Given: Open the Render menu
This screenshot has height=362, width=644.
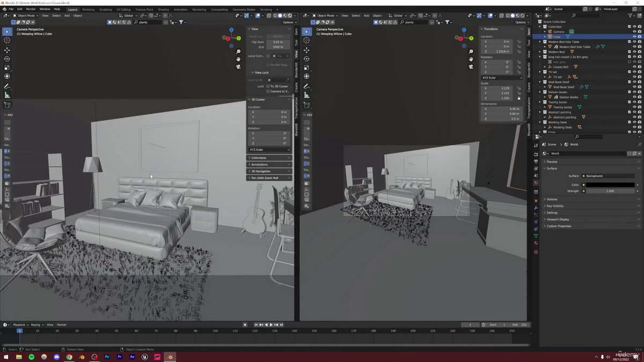Looking at the screenshot, I should (x=31, y=9).
